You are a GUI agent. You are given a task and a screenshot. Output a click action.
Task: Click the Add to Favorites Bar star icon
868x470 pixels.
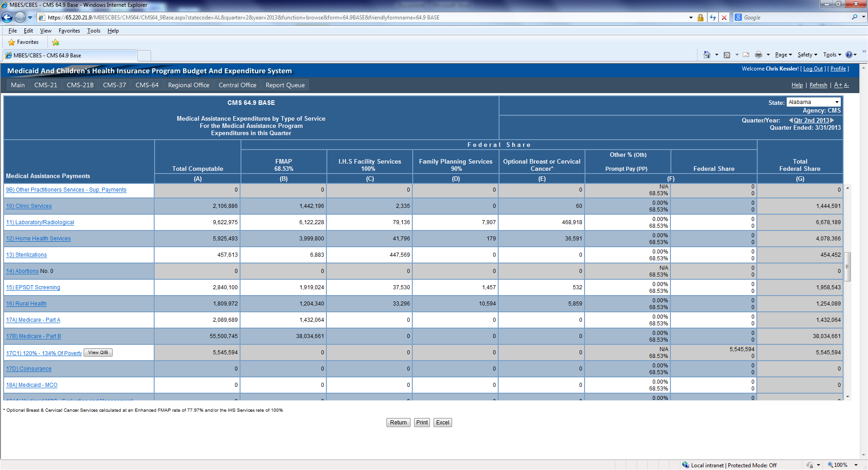tap(56, 42)
